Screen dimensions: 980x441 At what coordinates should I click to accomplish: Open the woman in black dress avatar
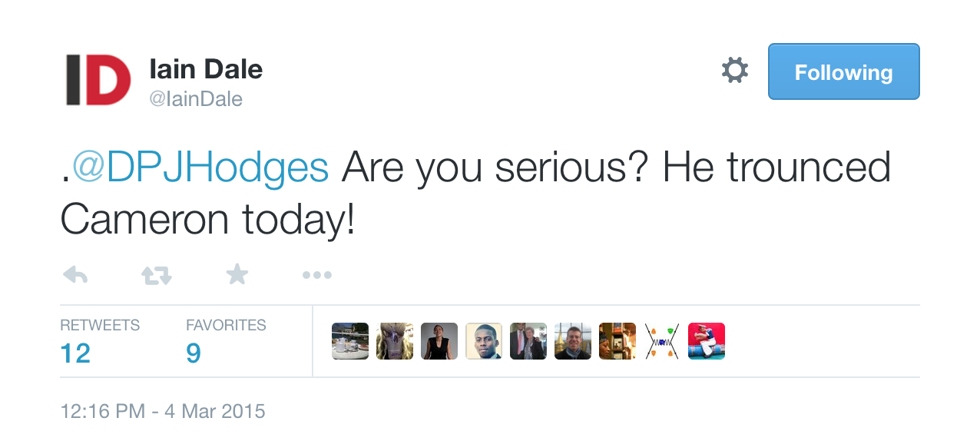tap(439, 341)
